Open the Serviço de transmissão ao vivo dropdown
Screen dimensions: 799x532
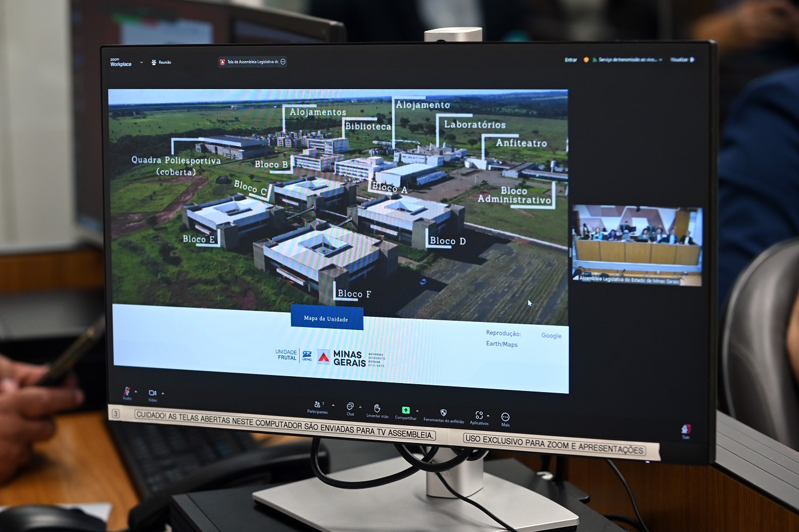pos(630,59)
